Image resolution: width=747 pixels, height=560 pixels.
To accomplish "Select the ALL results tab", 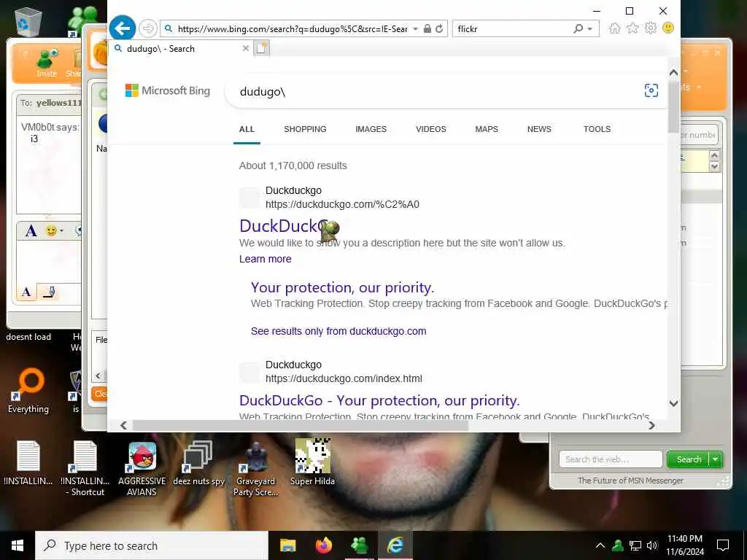I will click(247, 129).
